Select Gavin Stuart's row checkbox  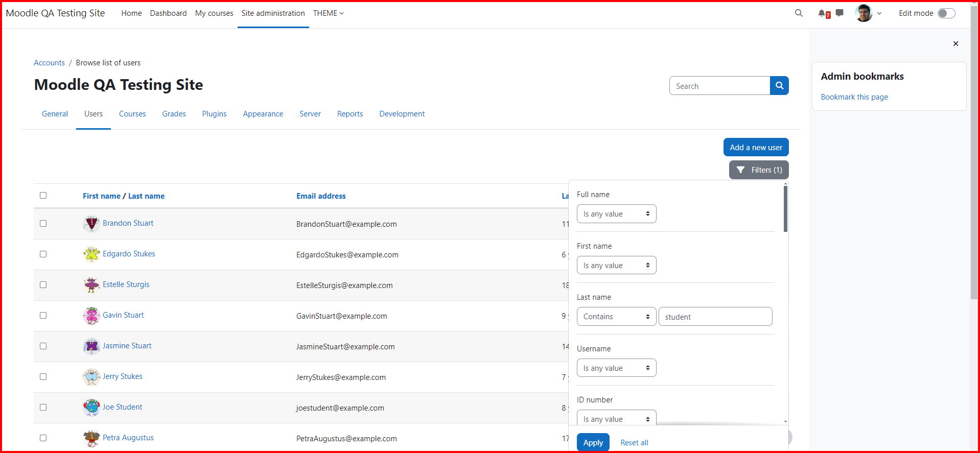coord(43,316)
